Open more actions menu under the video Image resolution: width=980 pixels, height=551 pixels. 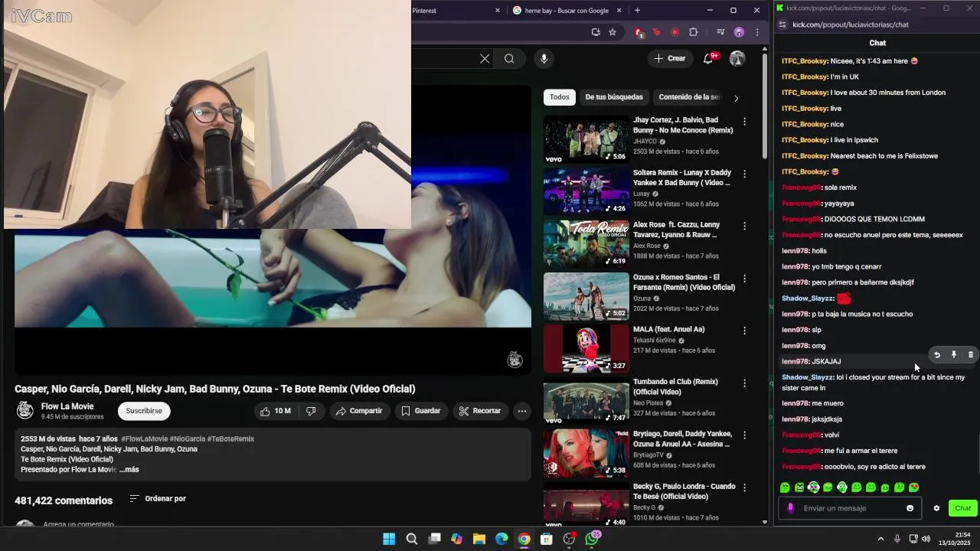pos(521,411)
